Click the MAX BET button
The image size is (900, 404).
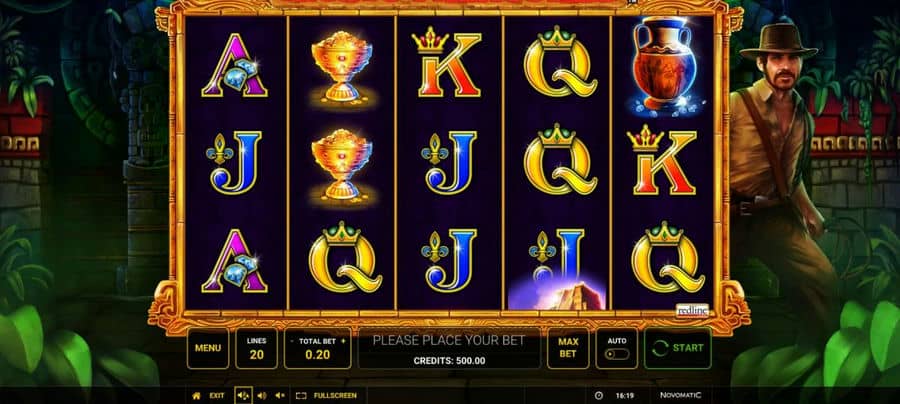(x=568, y=348)
